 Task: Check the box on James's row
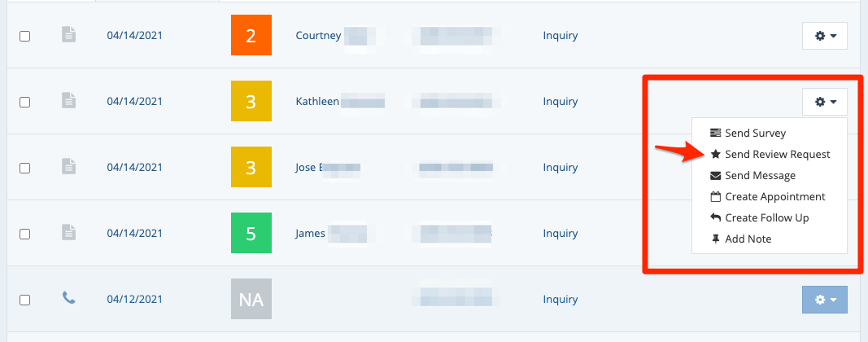pos(25,234)
